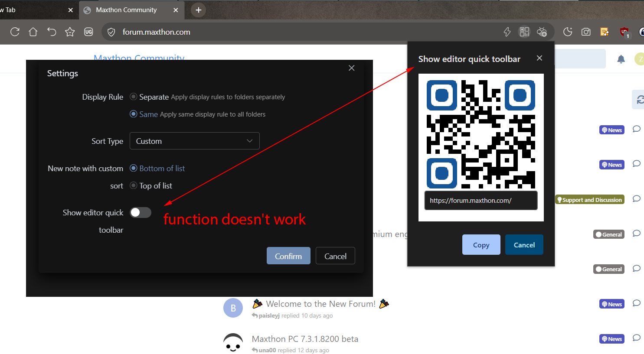Image resolution: width=644 pixels, height=354 pixels.
Task: Cancel the QR code popup
Action: tap(524, 245)
